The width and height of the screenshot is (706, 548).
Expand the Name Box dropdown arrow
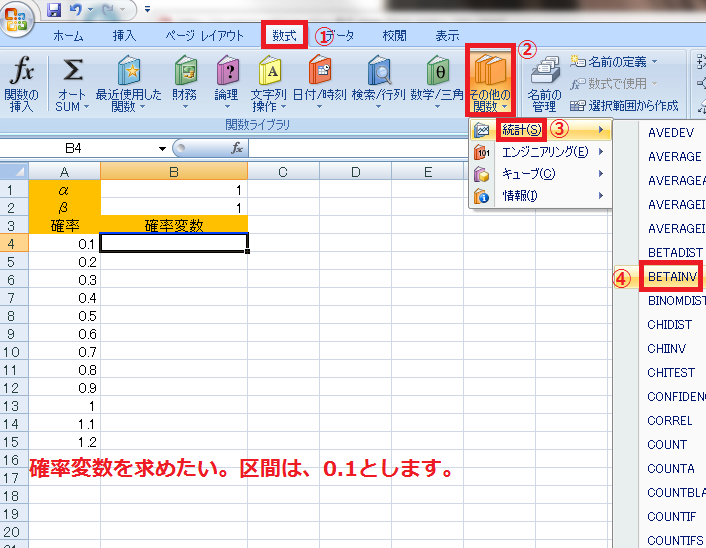[x=162, y=149]
